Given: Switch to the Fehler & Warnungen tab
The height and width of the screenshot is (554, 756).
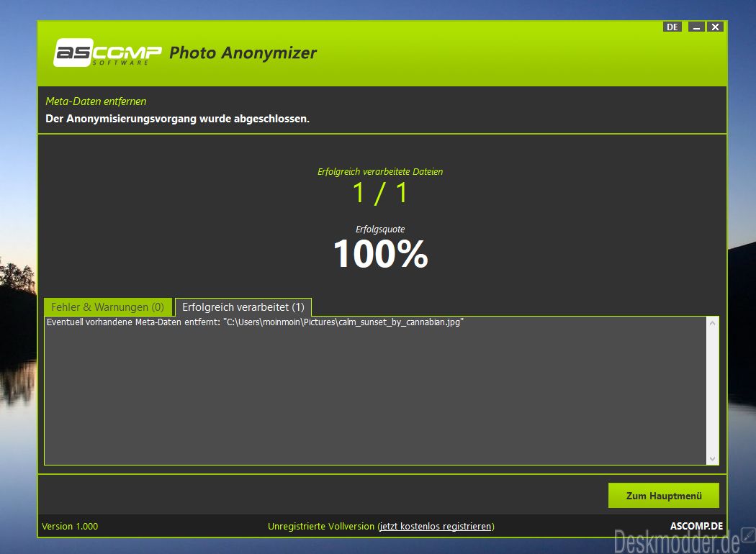Looking at the screenshot, I should [108, 306].
